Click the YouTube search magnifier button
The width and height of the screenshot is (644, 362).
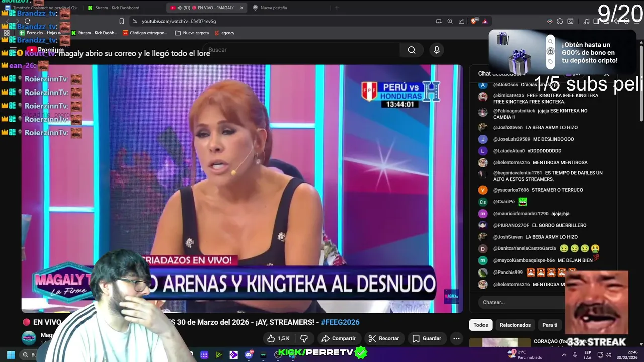(x=412, y=50)
